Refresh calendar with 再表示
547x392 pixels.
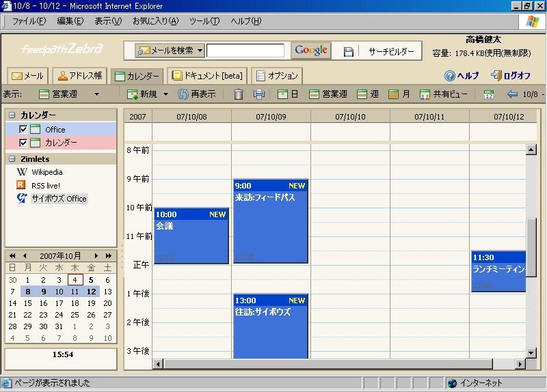(x=197, y=94)
